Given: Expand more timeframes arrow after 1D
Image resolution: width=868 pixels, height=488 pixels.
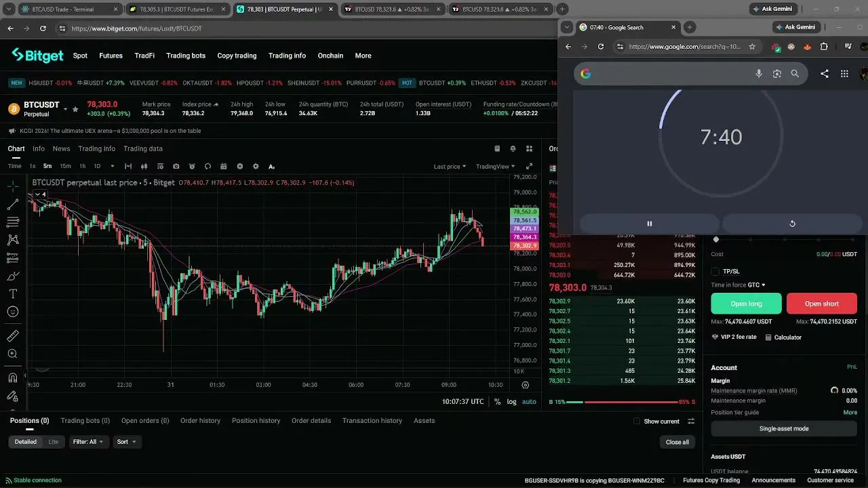Looking at the screenshot, I should point(113,166).
